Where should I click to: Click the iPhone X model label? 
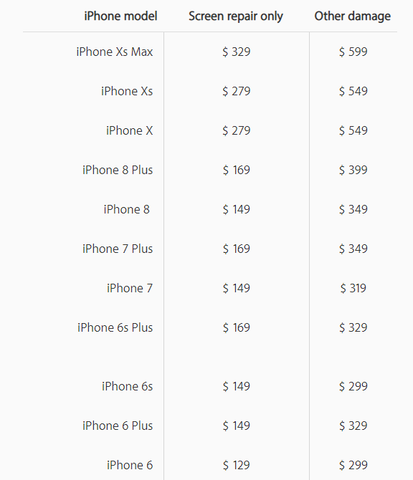129,130
